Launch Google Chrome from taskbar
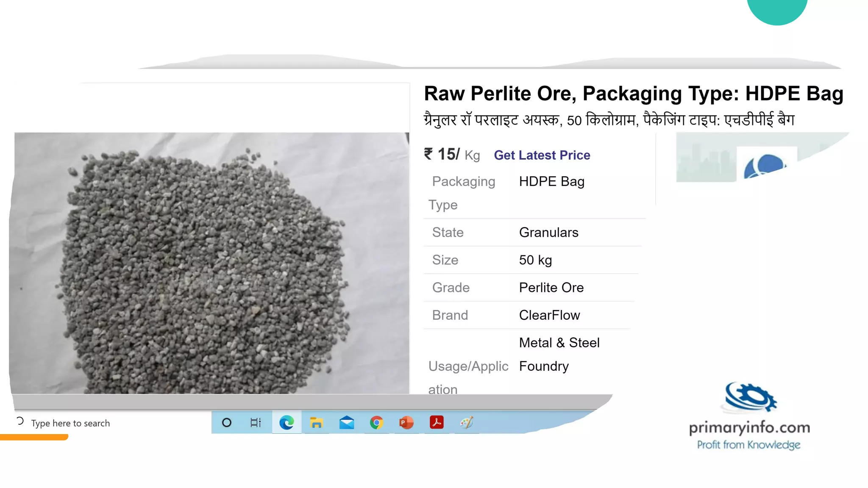 click(x=376, y=422)
